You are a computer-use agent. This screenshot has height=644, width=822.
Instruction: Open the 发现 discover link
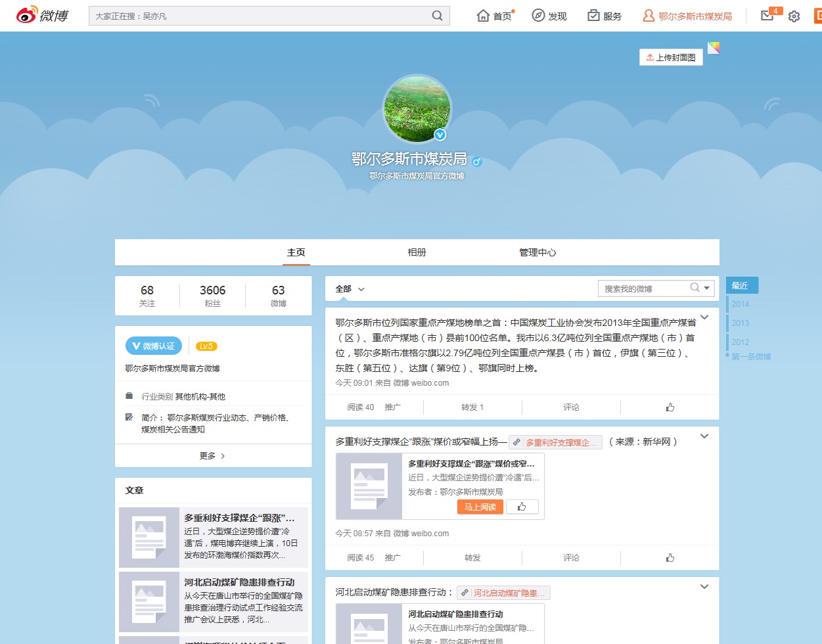coord(549,16)
